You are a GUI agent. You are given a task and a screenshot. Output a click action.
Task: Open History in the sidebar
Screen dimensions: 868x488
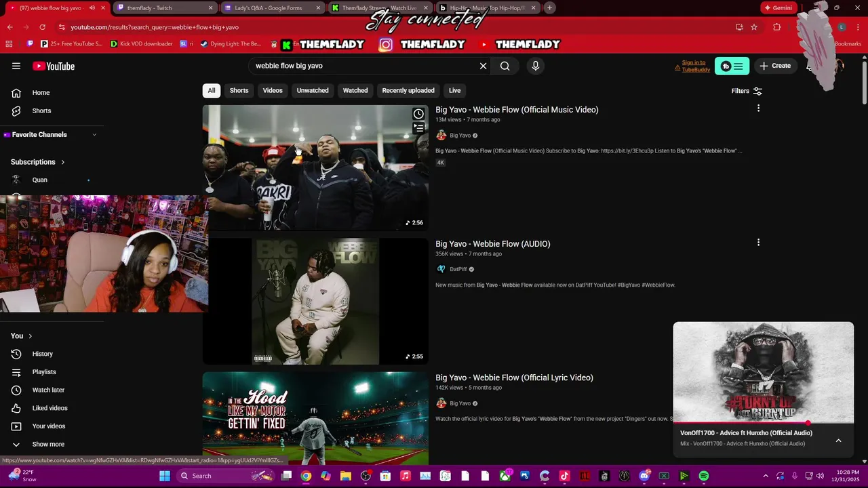pos(42,354)
